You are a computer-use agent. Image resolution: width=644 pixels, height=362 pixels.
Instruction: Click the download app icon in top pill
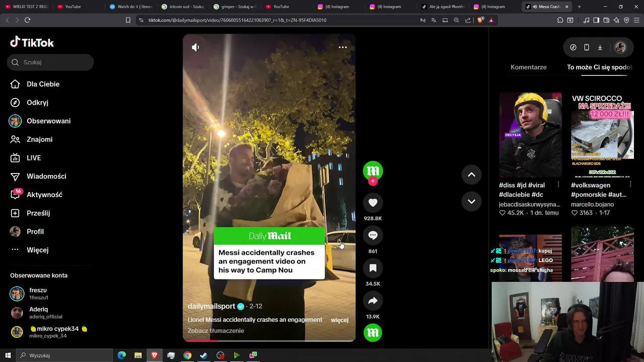(600, 47)
